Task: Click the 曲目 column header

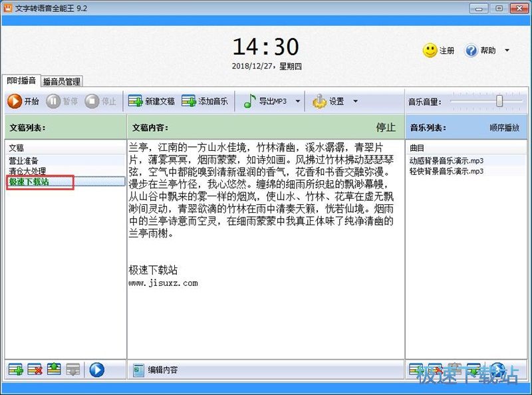Action: pos(465,148)
